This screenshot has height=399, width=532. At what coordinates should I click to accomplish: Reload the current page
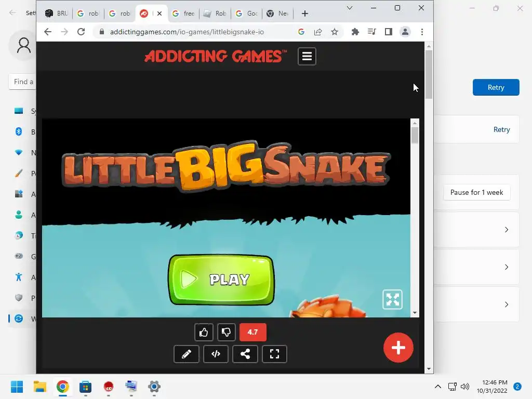pos(81,32)
